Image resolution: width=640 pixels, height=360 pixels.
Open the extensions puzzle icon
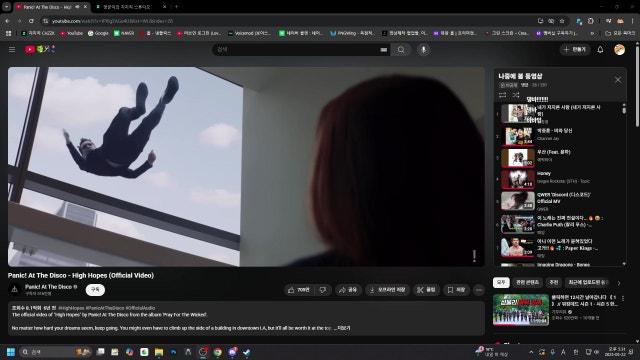pyautogui.click(x=591, y=21)
